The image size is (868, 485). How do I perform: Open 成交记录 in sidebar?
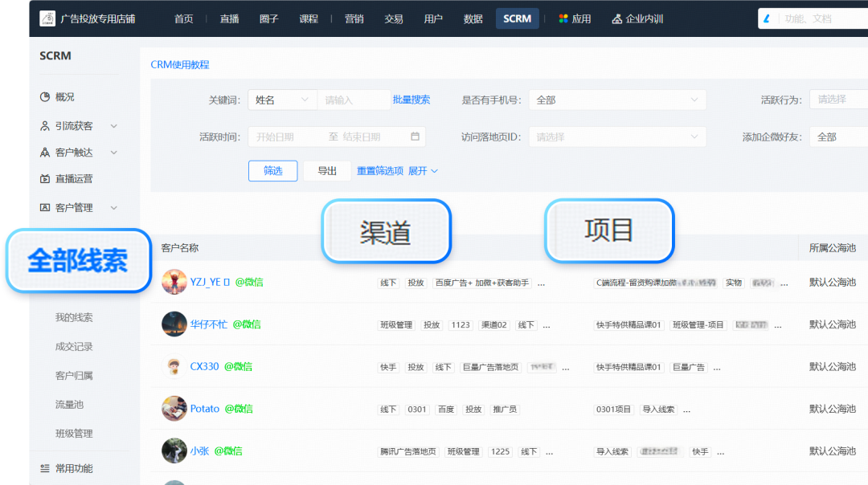tap(74, 347)
